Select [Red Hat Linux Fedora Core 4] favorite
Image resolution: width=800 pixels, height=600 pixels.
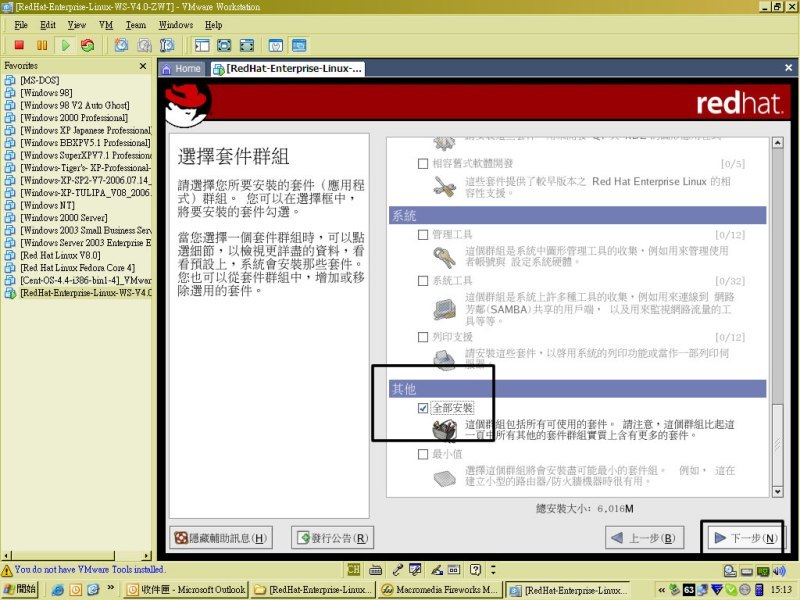click(x=78, y=267)
